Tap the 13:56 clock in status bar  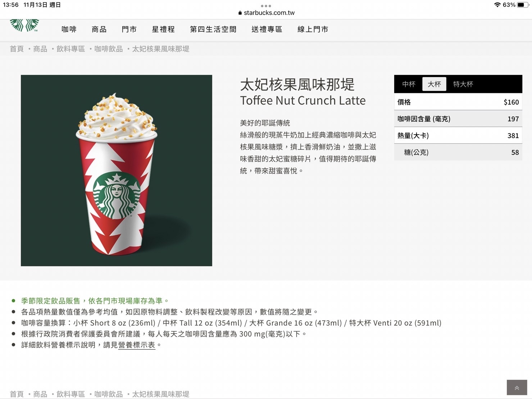point(10,5)
